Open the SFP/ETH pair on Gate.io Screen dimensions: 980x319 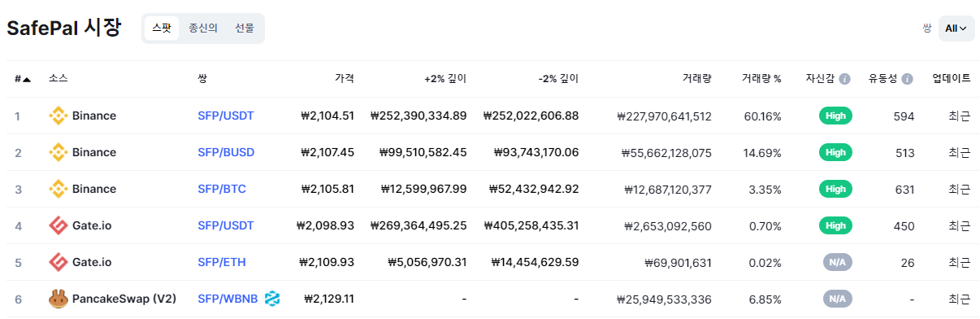[222, 262]
